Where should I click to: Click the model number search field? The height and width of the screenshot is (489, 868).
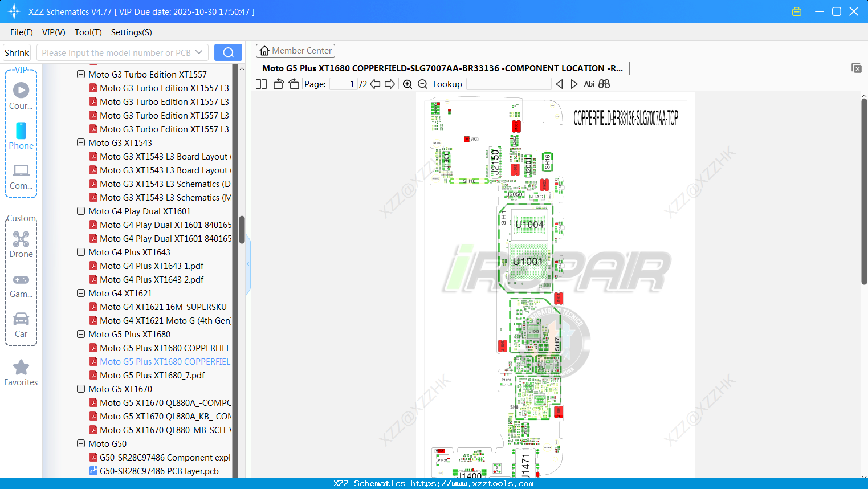116,52
